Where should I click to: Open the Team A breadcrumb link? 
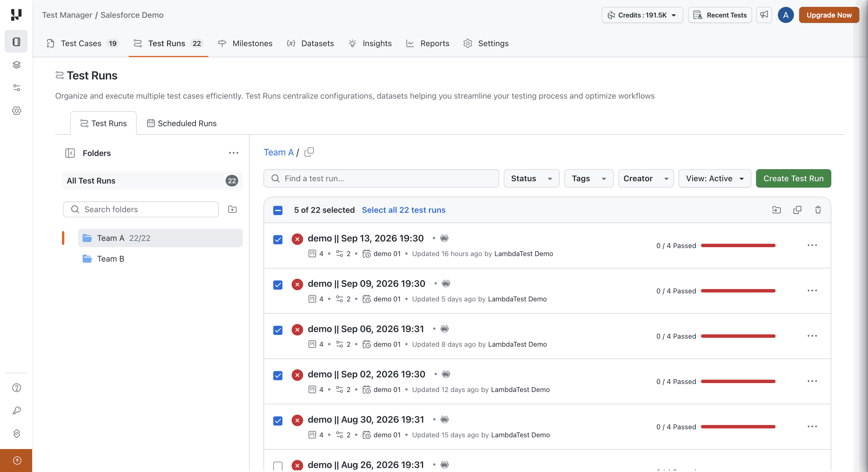278,152
